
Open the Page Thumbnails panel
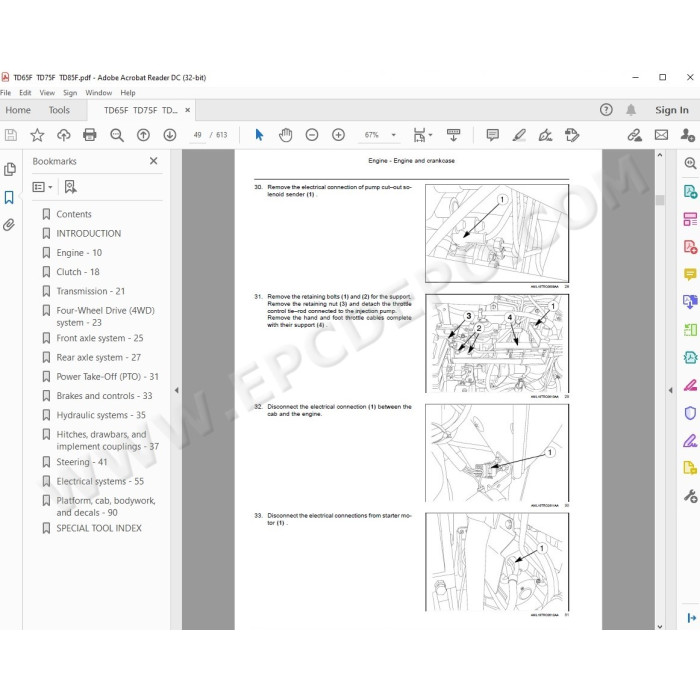coord(9,169)
